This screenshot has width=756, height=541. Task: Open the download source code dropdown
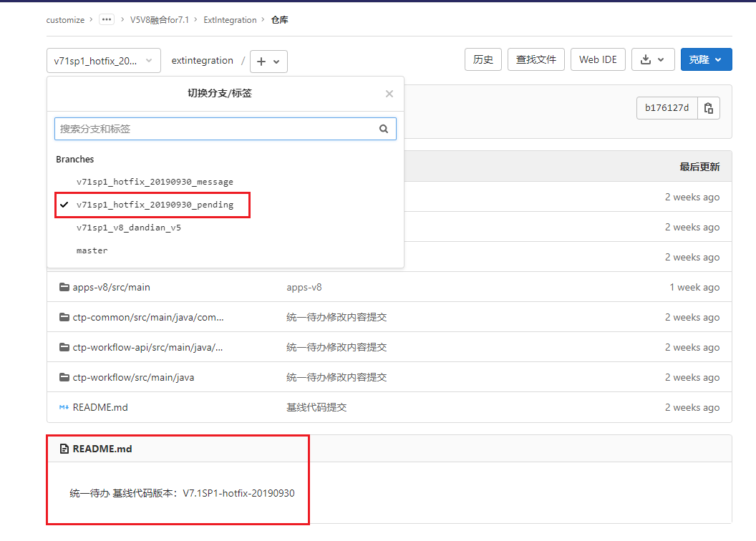tap(652, 60)
